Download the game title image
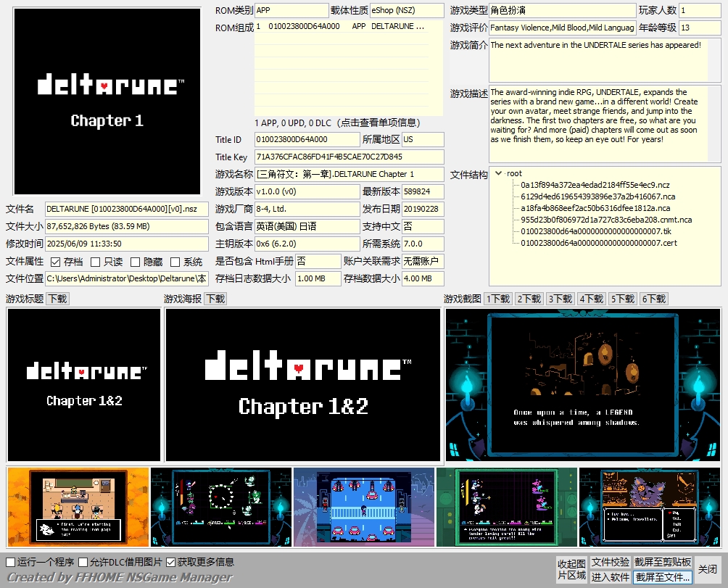The height and width of the screenshot is (588, 728). click(x=57, y=299)
